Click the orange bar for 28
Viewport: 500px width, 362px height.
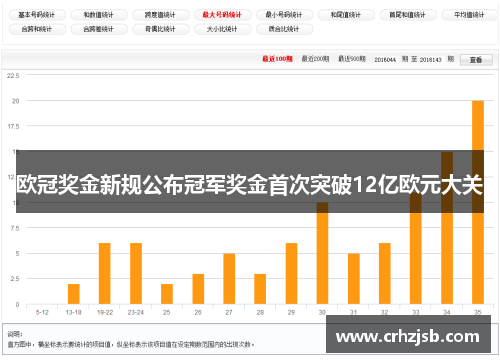point(260,289)
